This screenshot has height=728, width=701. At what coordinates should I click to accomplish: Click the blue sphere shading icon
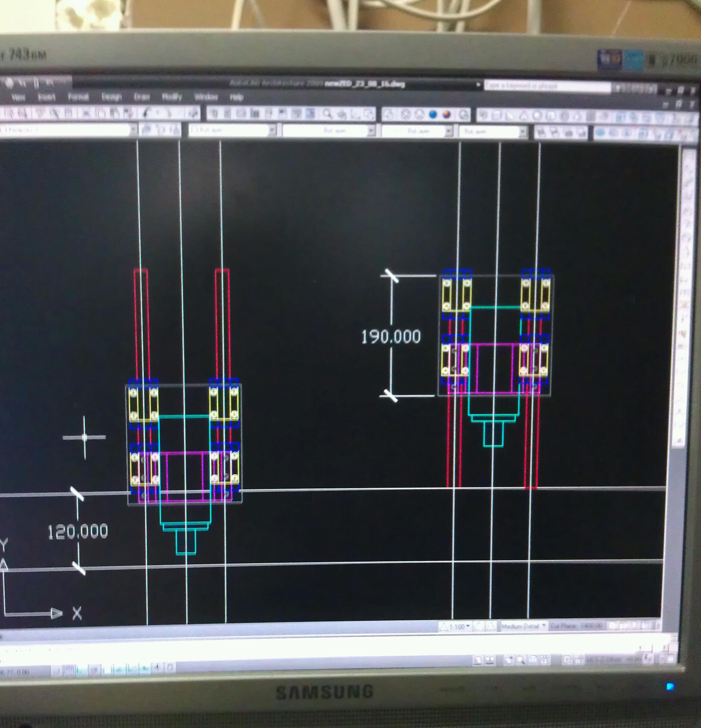[x=433, y=115]
